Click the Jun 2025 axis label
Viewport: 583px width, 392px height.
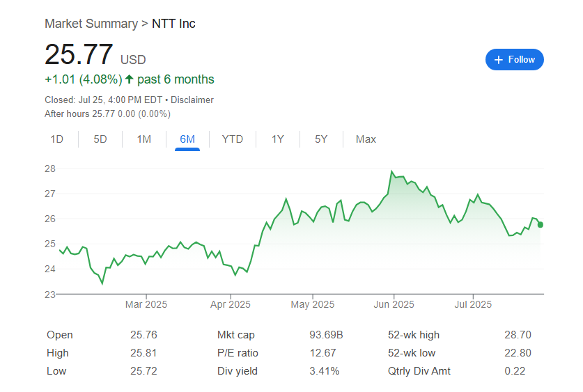coord(394,304)
